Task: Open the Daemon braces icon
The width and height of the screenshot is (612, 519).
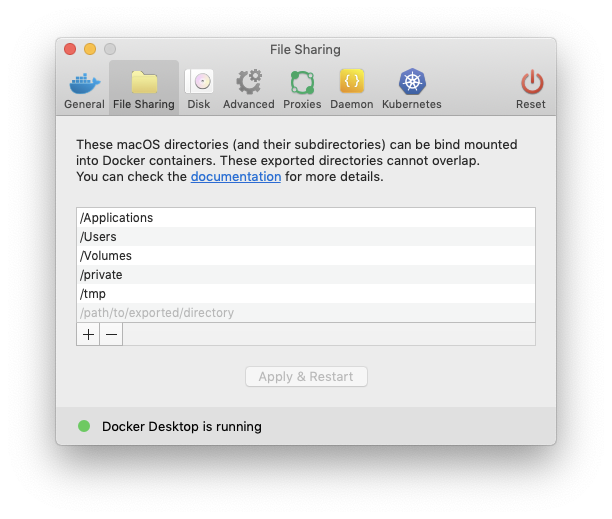Action: tap(352, 81)
